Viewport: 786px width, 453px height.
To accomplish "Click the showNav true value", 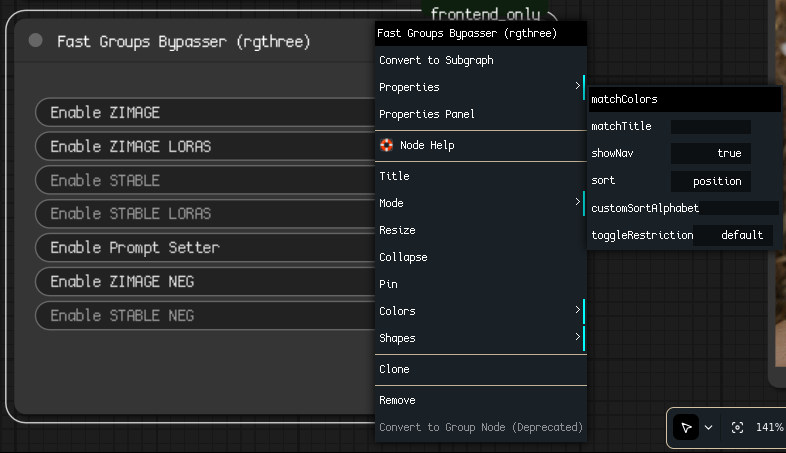I will 711,154.
